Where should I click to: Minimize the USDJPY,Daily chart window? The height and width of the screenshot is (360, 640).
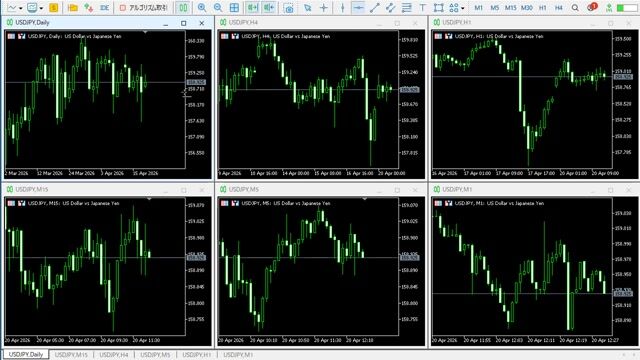coord(165,23)
